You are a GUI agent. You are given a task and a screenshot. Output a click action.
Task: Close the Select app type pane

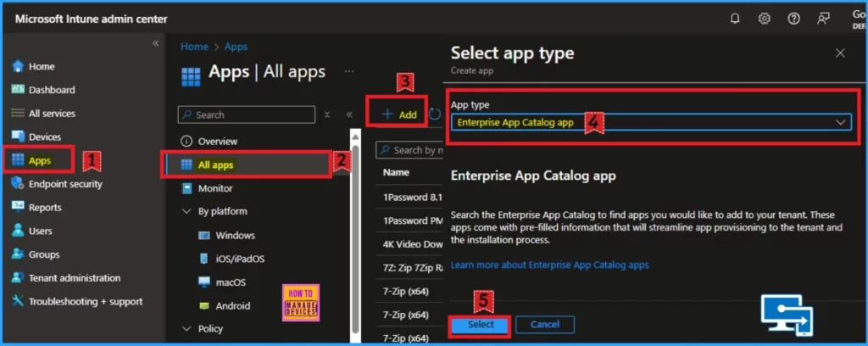pyautogui.click(x=840, y=53)
